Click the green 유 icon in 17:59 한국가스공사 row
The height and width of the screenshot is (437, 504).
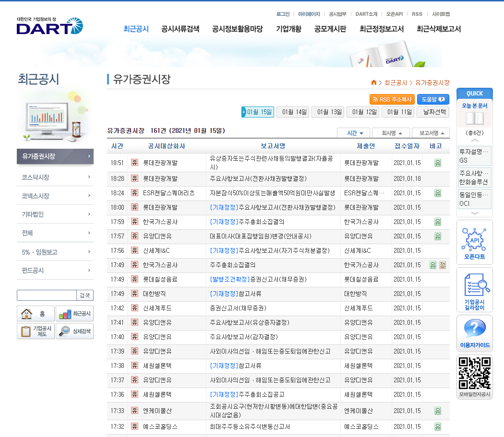pyautogui.click(x=437, y=222)
